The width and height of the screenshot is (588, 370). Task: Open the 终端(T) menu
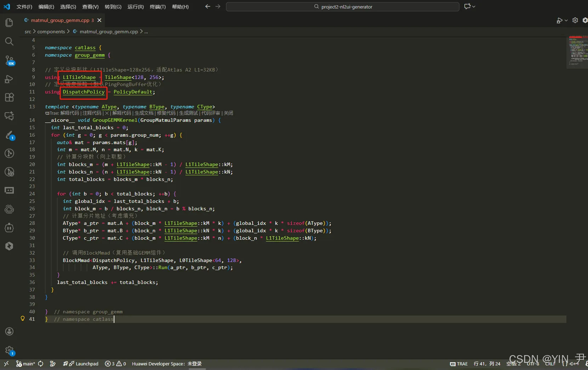tap(158, 7)
